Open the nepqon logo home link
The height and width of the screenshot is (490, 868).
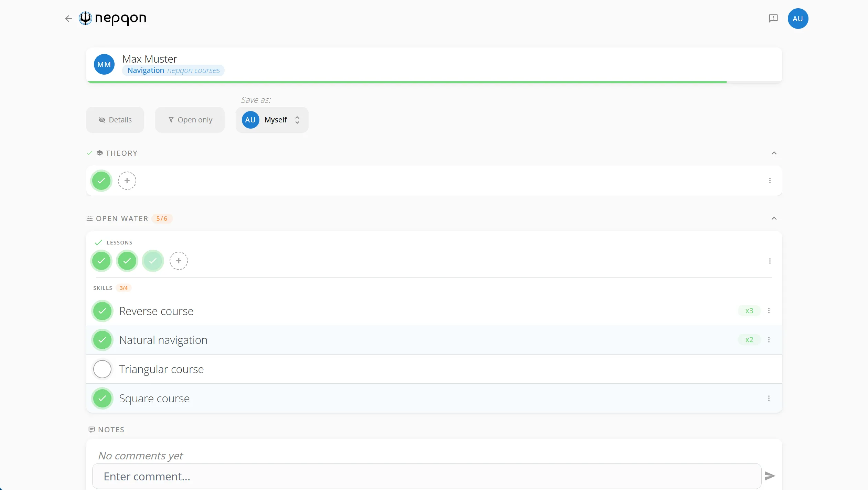point(112,18)
